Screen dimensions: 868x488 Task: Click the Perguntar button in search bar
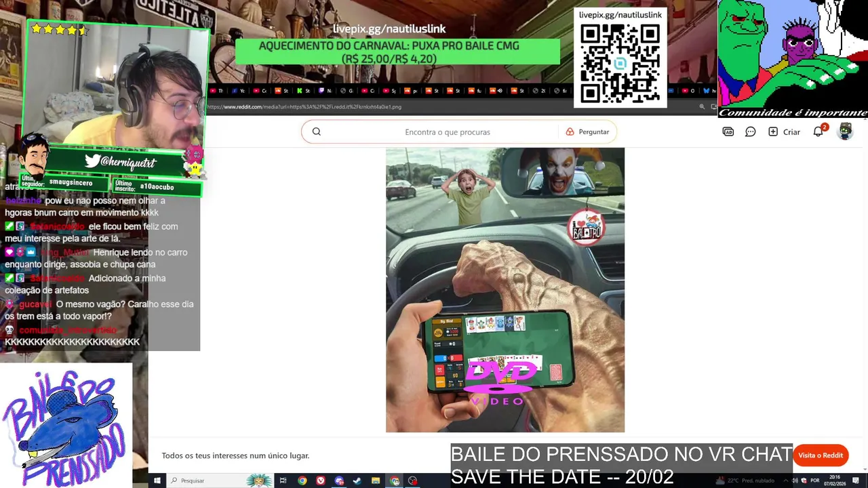point(587,131)
